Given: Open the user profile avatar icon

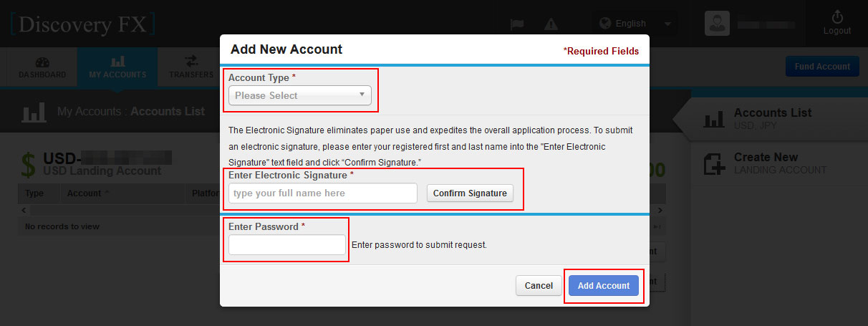Looking at the screenshot, I should [x=717, y=24].
